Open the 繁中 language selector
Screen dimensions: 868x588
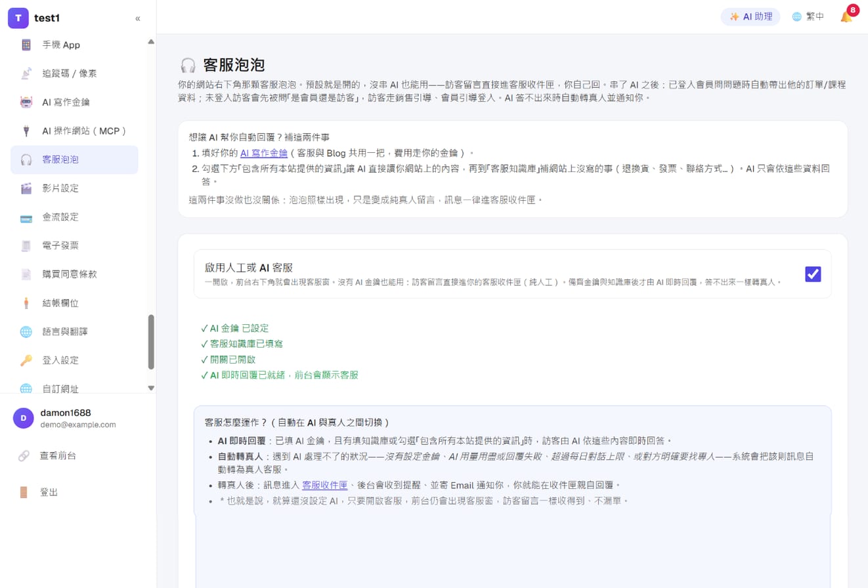808,17
